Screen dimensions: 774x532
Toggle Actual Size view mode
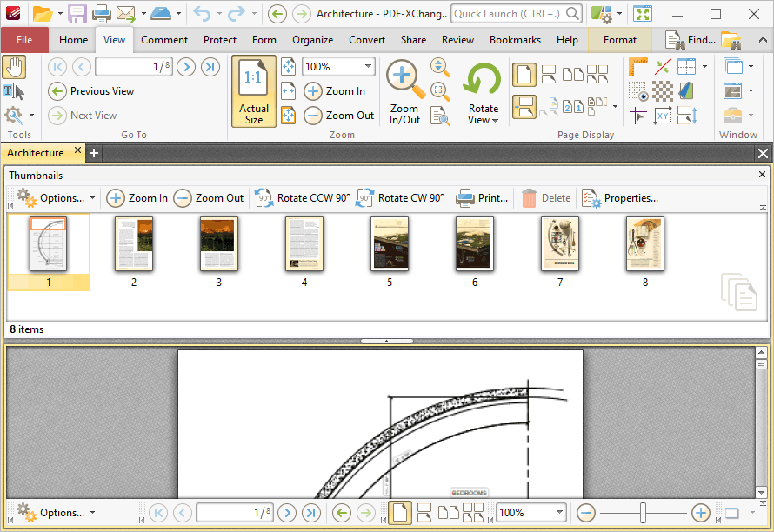(x=254, y=92)
